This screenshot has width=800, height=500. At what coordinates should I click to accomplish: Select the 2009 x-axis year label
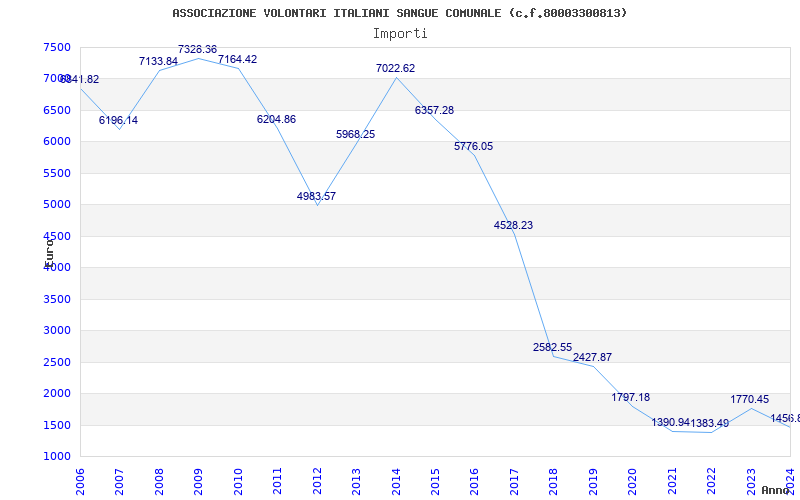pyautogui.click(x=199, y=482)
